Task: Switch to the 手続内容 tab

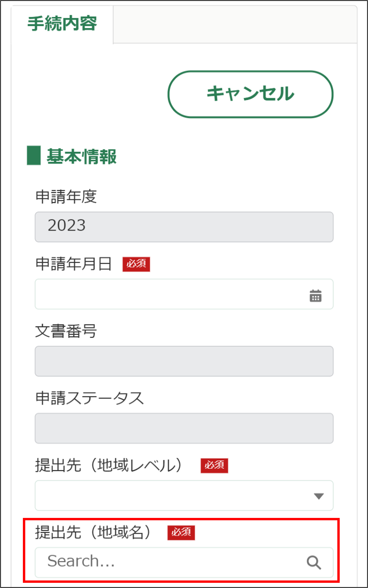Action: (62, 24)
